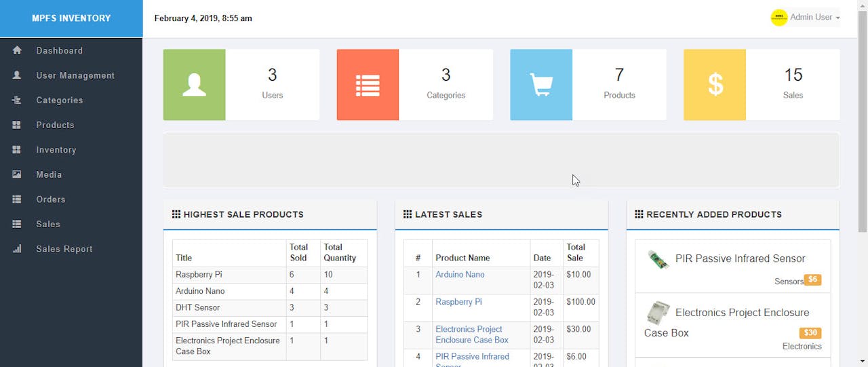The height and width of the screenshot is (367, 868).
Task: Click the MPFS INVENTORY brand header
Action: (x=71, y=18)
